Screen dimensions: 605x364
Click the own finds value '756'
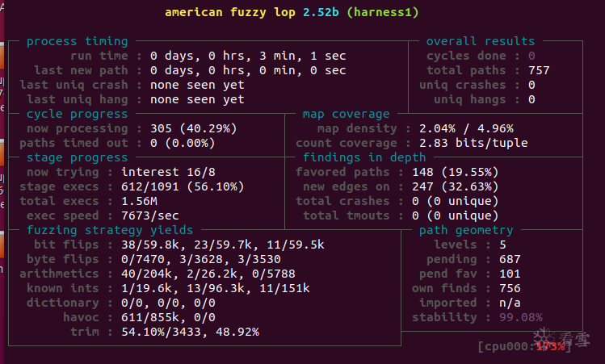tap(510, 288)
